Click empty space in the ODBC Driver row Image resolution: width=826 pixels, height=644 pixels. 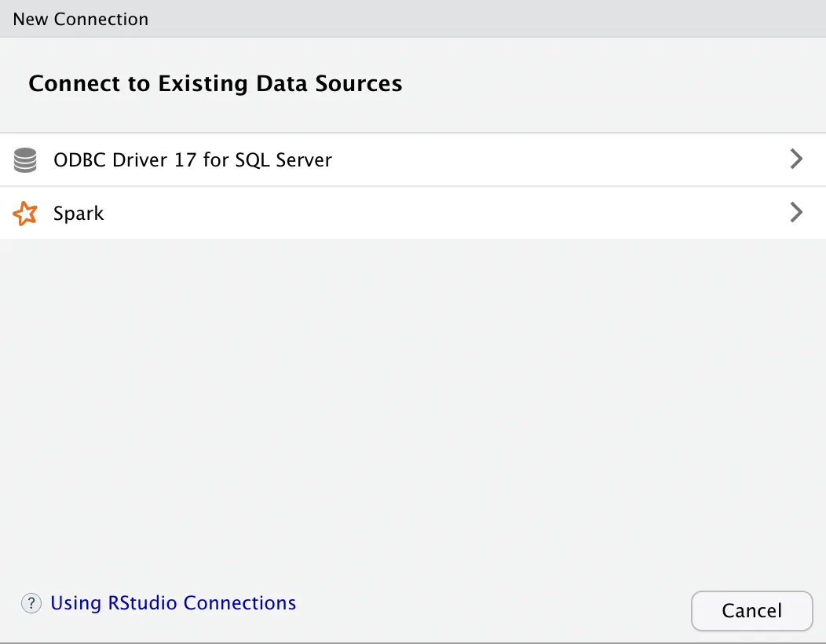point(550,160)
